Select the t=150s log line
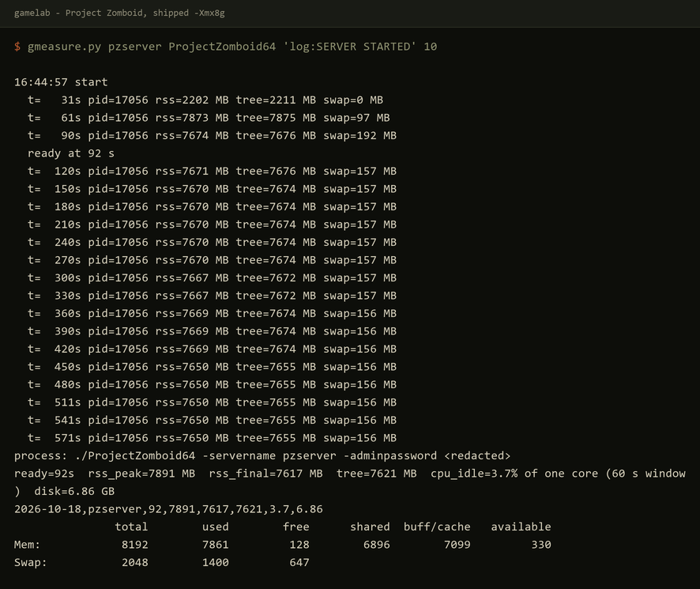The height and width of the screenshot is (589, 700). (212, 189)
